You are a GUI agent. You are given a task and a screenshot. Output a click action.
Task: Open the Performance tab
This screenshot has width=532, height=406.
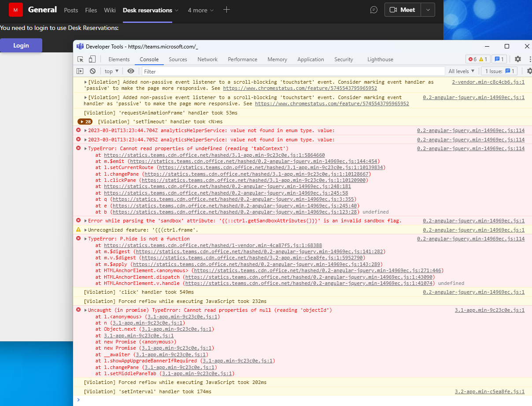[243, 59]
